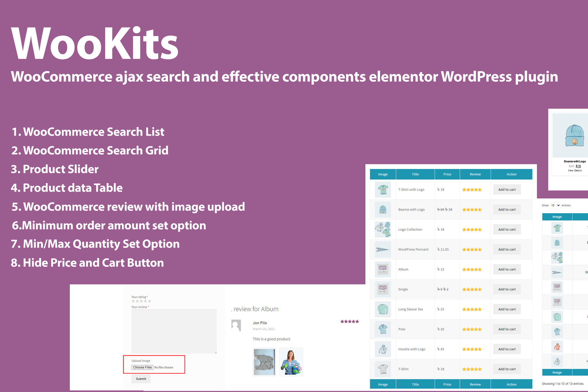Click Album row star rating
Screen dimensions: 588x392
[x=472, y=270]
